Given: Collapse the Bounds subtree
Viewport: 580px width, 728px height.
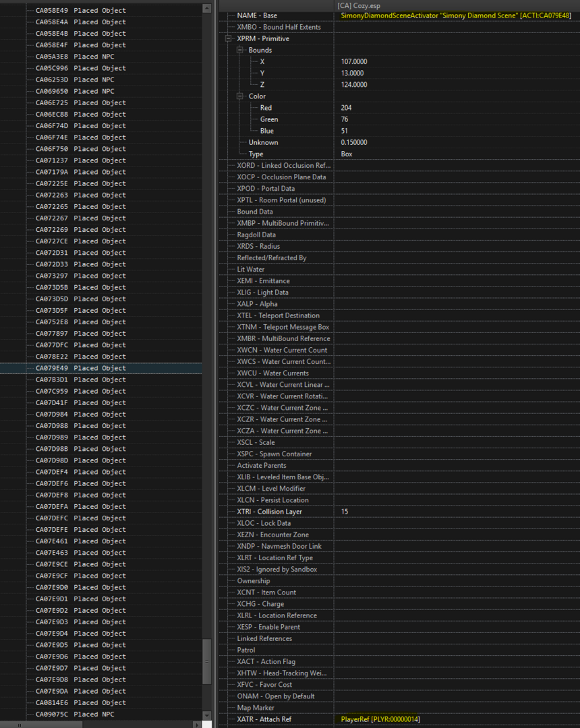Looking at the screenshot, I should pos(240,50).
